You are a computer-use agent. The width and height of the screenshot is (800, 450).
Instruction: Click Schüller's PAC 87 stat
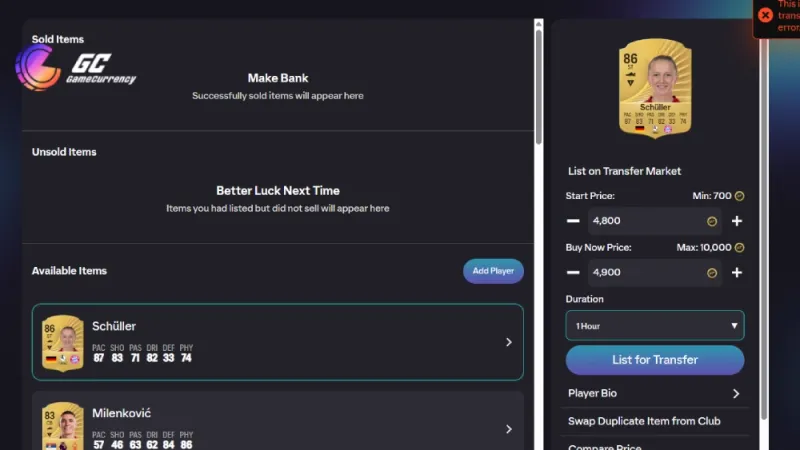pyautogui.click(x=98, y=353)
